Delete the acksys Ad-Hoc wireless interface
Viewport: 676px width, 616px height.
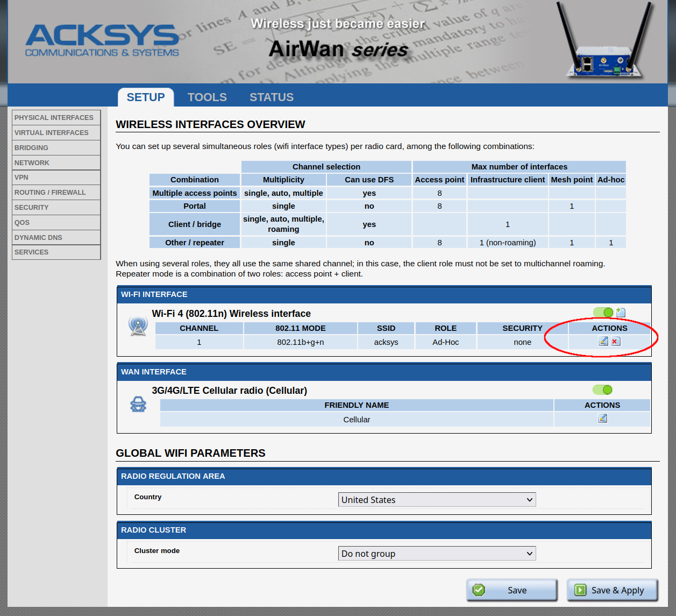coord(616,341)
